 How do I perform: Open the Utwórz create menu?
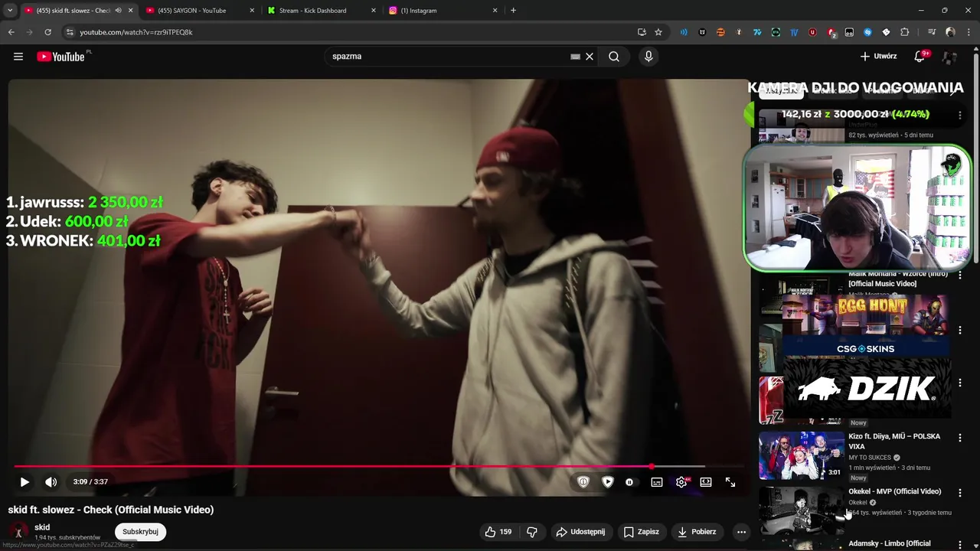click(878, 57)
